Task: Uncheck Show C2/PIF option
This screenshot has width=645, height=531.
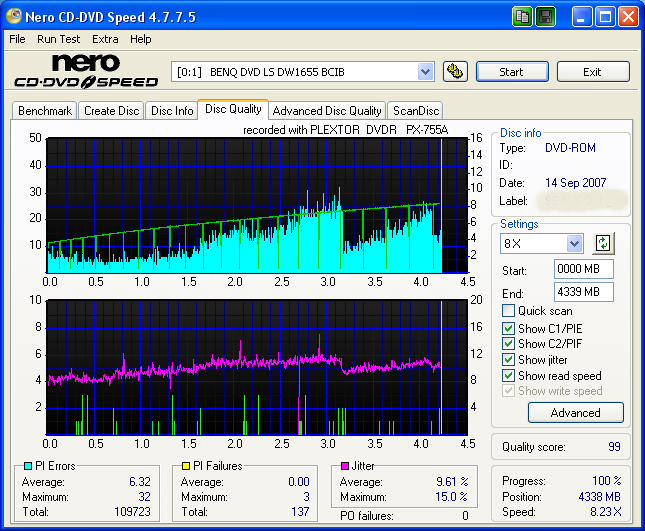Action: click(x=508, y=343)
